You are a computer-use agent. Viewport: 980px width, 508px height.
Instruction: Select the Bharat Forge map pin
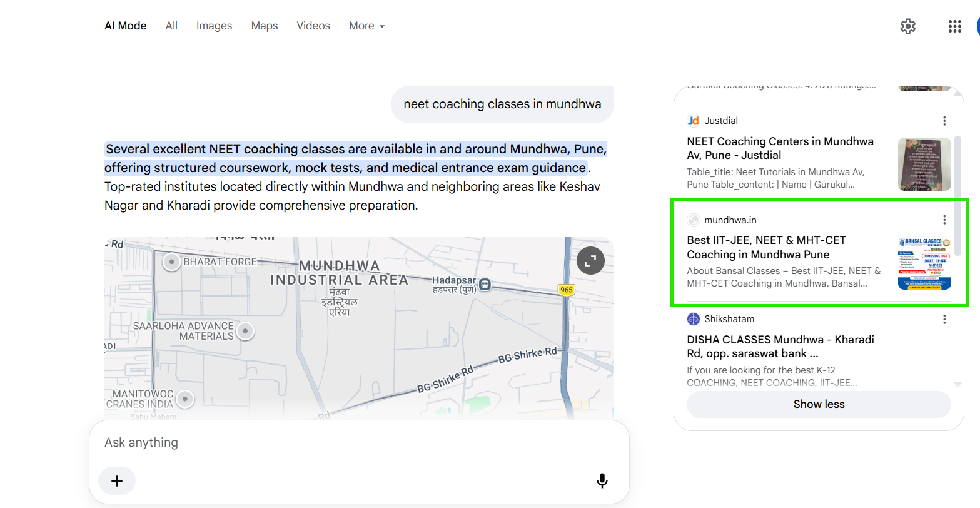(x=171, y=262)
